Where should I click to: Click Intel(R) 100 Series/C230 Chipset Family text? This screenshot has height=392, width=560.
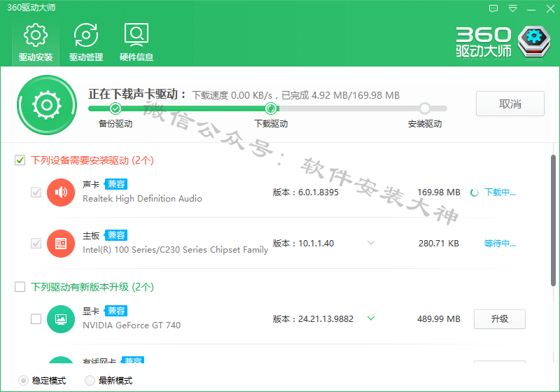click(x=176, y=250)
